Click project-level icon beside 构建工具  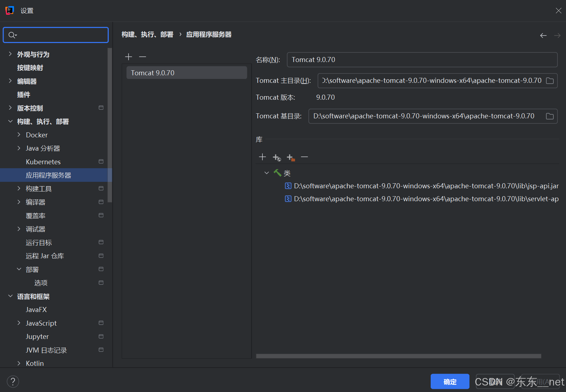pyautogui.click(x=101, y=189)
